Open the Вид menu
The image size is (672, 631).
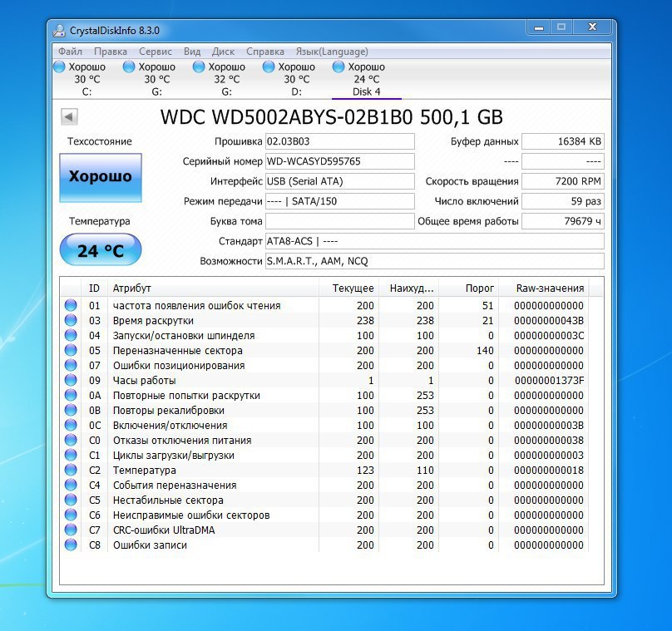[x=192, y=52]
